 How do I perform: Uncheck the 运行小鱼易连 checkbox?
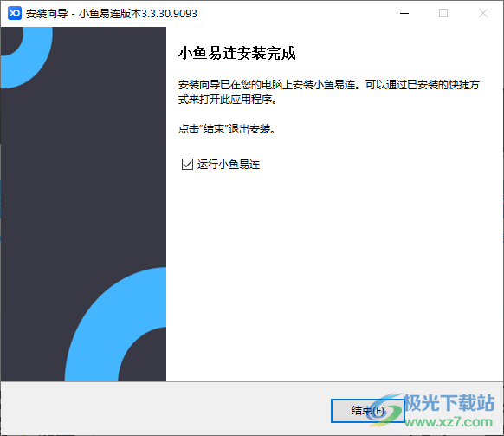(187, 164)
